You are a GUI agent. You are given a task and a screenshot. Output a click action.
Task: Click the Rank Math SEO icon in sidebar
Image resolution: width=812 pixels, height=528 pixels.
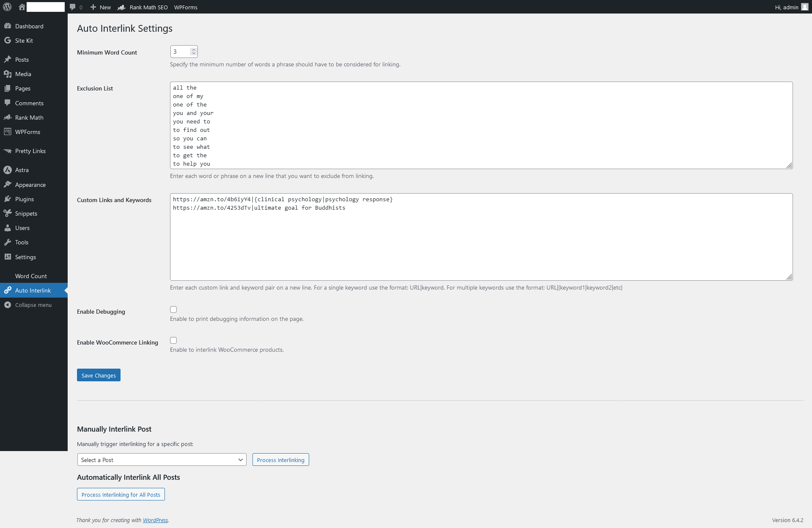(7, 117)
